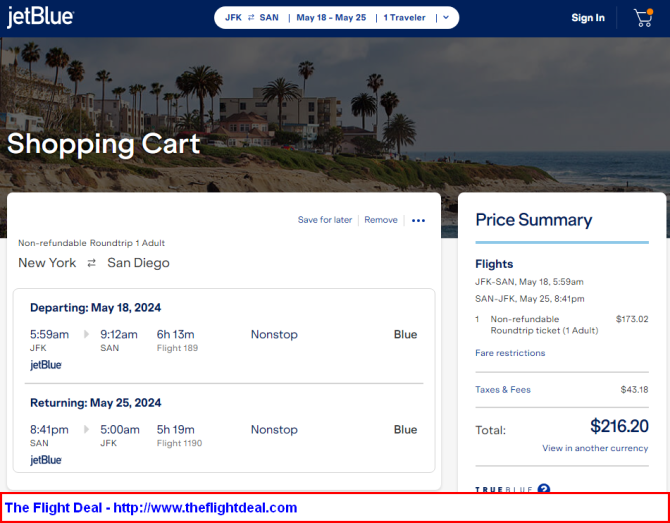Click Remove link in cart
The width and height of the screenshot is (670, 523).
tap(381, 220)
